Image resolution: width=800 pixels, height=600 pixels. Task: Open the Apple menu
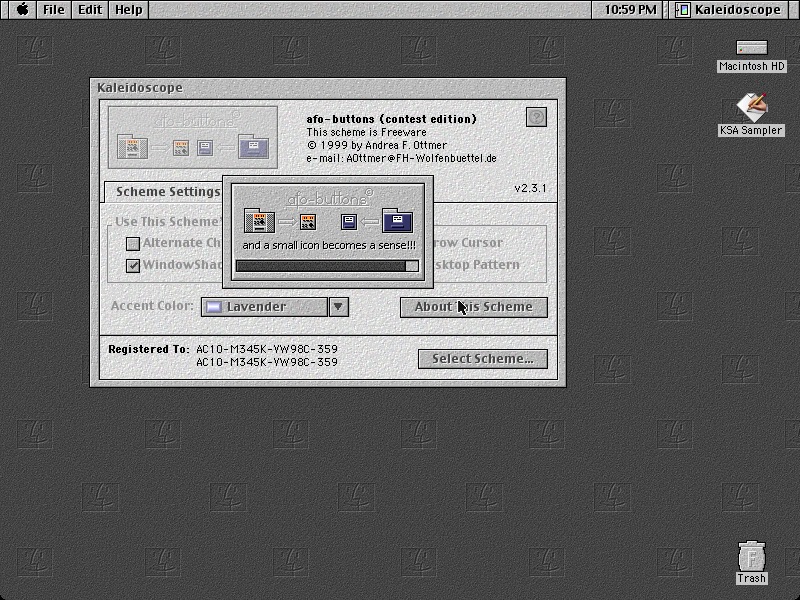coord(22,10)
